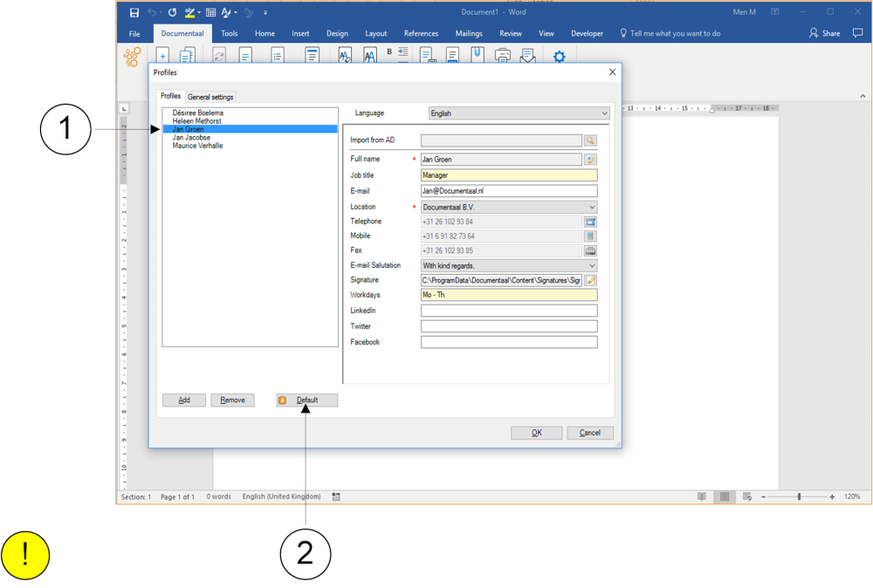
Task: Open highlighter color dropdown arrow in title bar
Action: click(199, 12)
